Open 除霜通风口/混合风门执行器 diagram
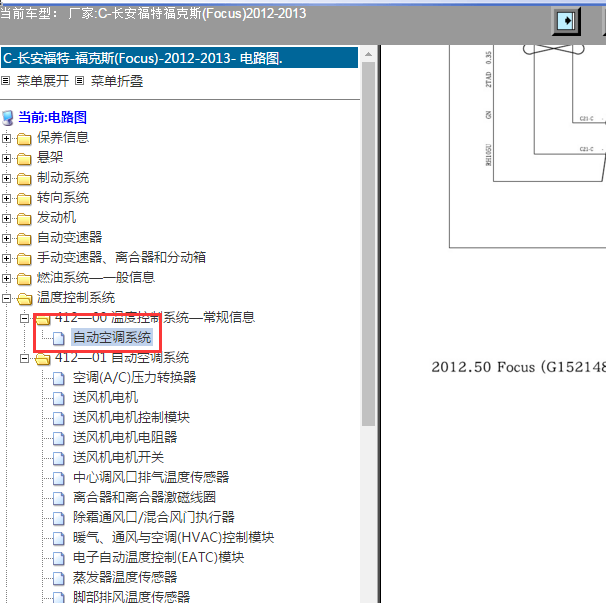 (154, 518)
